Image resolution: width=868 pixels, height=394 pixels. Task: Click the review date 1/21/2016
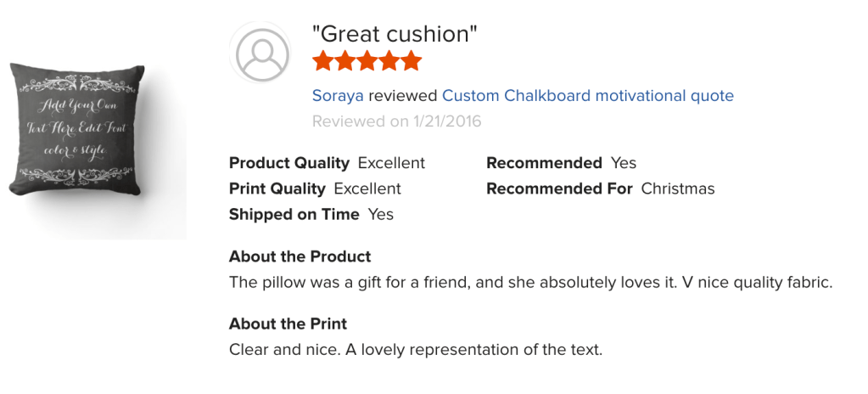point(396,121)
